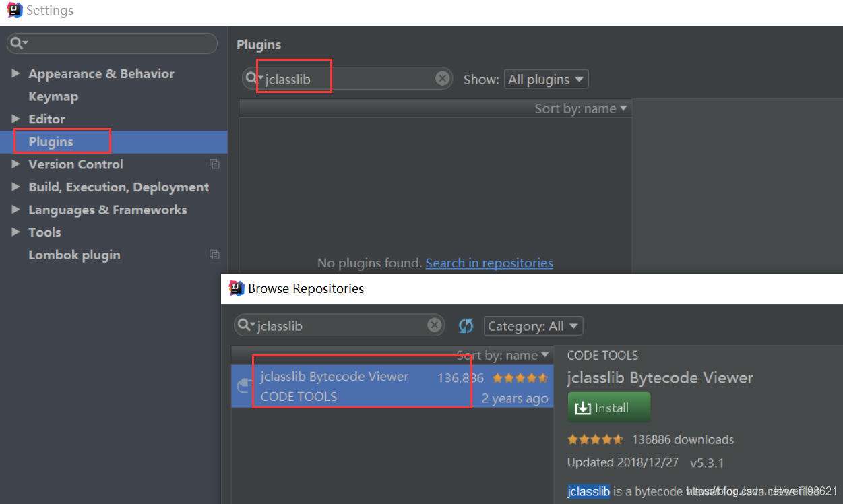843x504 pixels.
Task: Click the '2 years ago' text in list row
Action: tap(515, 398)
